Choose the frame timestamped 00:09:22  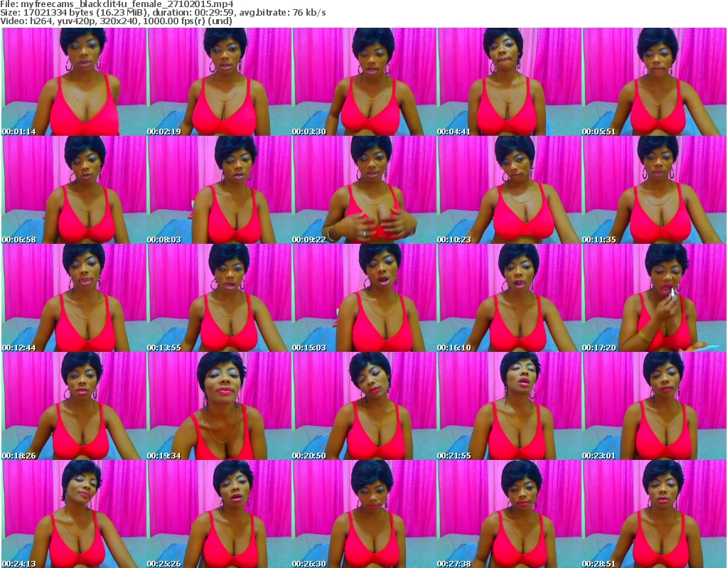(x=364, y=190)
